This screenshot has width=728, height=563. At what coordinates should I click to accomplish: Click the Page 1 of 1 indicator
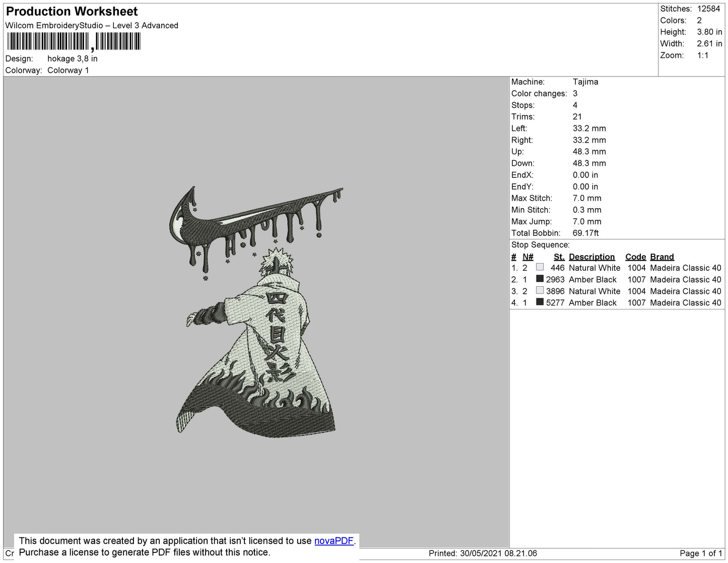pos(700,553)
